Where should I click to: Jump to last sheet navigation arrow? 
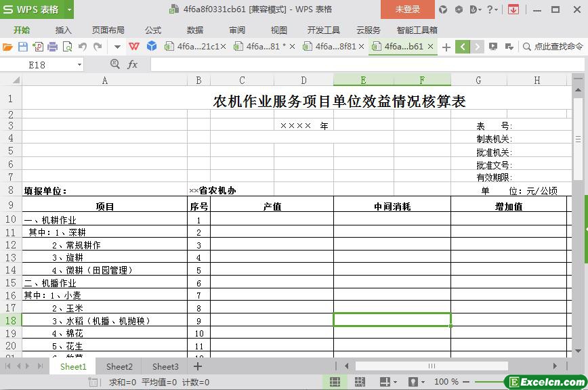point(40,366)
